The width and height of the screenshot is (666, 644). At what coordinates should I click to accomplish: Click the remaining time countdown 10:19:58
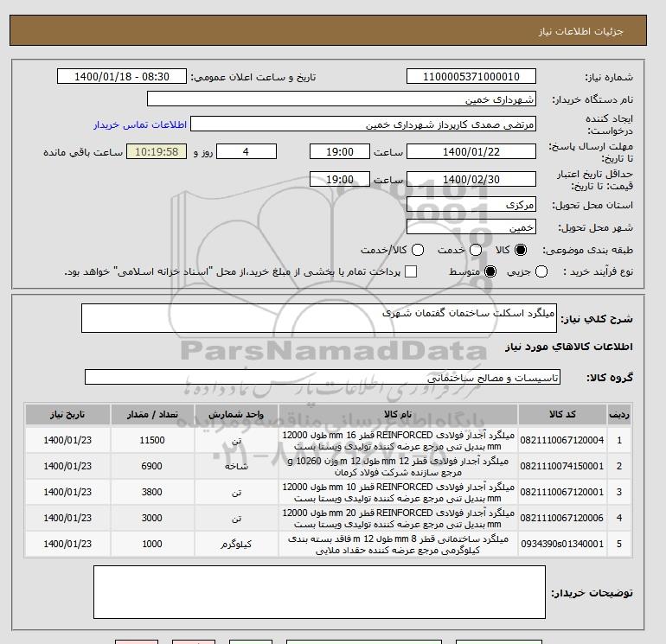pyautogui.click(x=157, y=151)
